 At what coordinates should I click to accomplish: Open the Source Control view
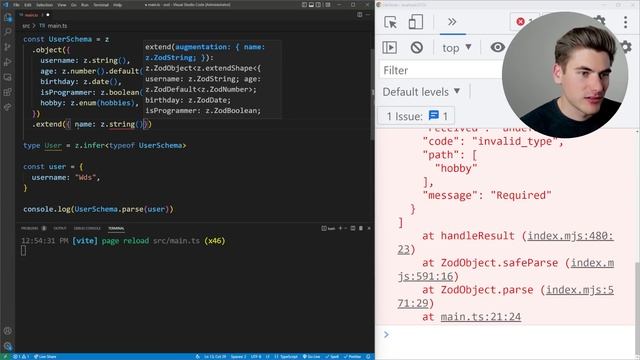(x=7, y=47)
